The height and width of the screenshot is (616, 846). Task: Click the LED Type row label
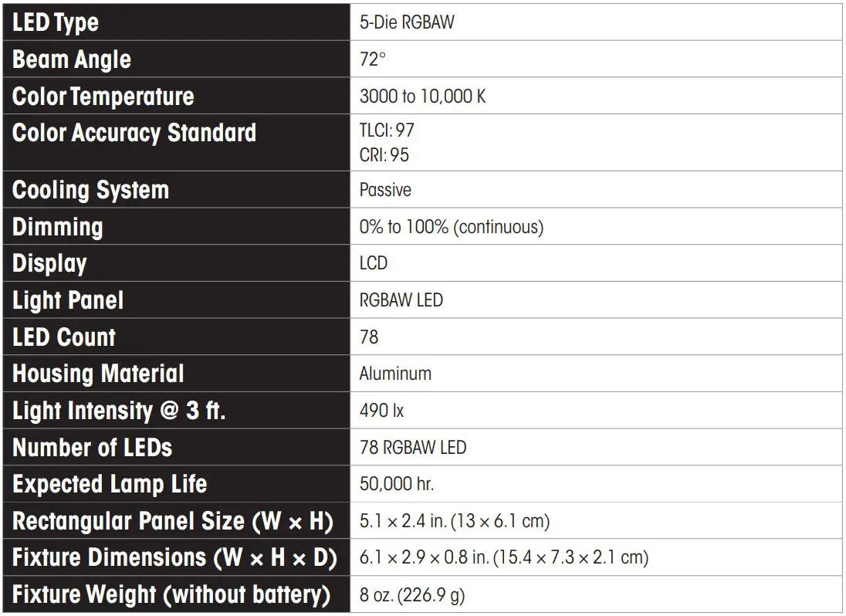56,22
